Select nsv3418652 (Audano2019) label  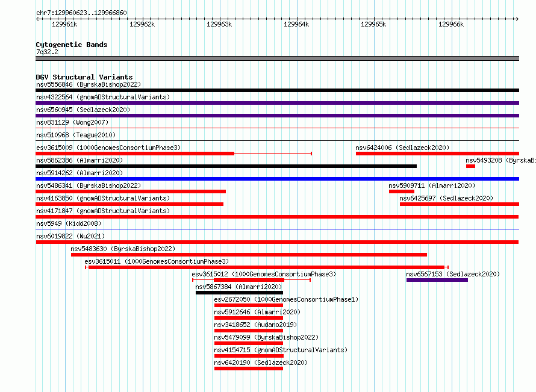pos(255,325)
